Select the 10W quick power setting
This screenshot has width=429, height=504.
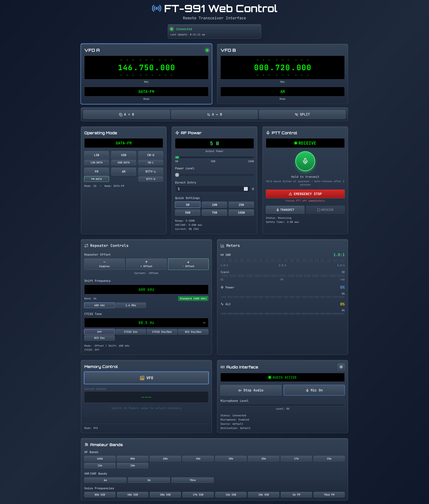[x=214, y=205]
